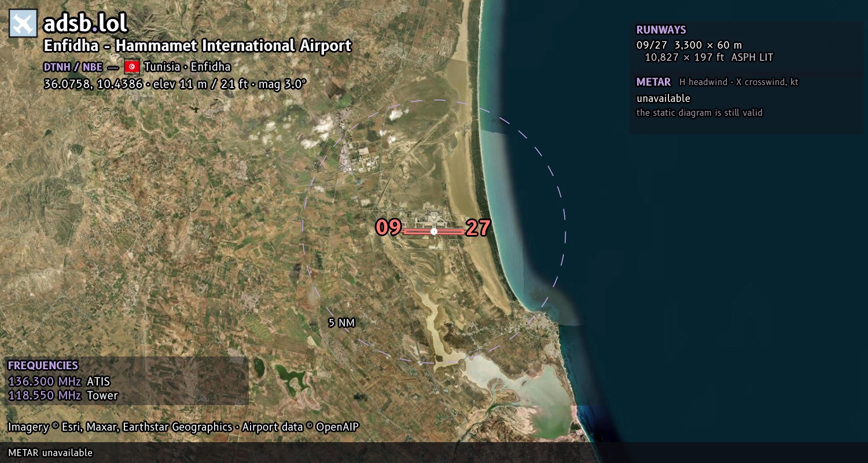The height and width of the screenshot is (463, 868).
Task: Click the DTNH / NBE airport code
Action: [73, 67]
